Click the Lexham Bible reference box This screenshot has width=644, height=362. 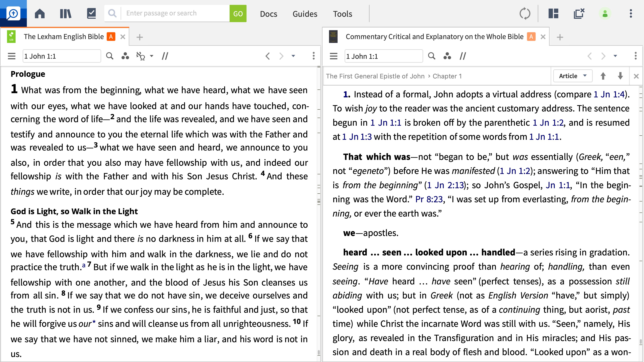pyautogui.click(x=62, y=56)
